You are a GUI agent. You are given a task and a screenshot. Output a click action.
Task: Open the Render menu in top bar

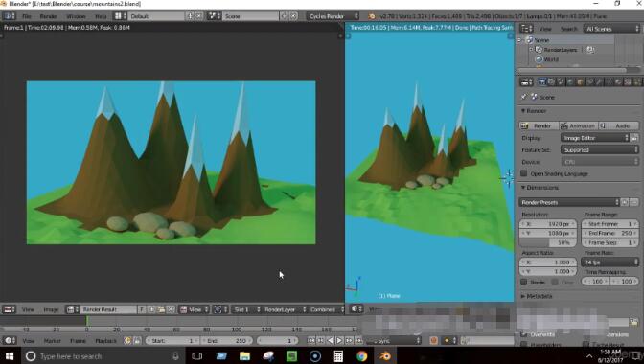point(48,16)
